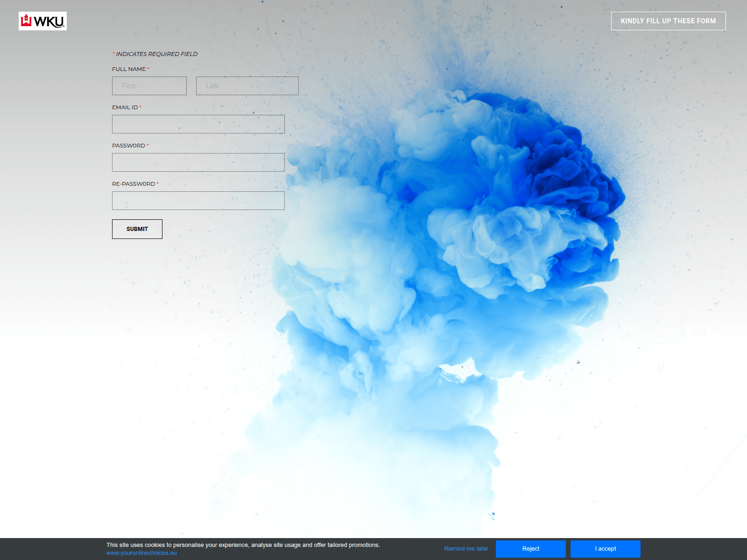Select the Re-Password input field
This screenshot has height=560, width=747.
tap(198, 201)
